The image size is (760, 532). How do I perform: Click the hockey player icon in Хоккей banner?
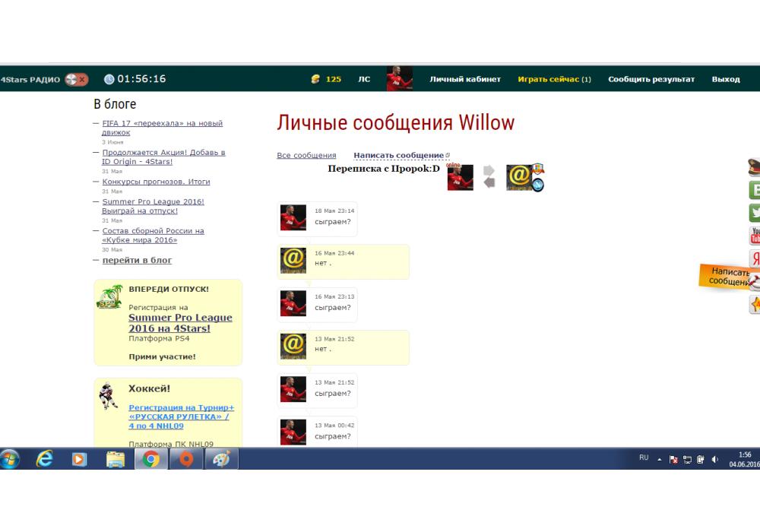coord(108,396)
